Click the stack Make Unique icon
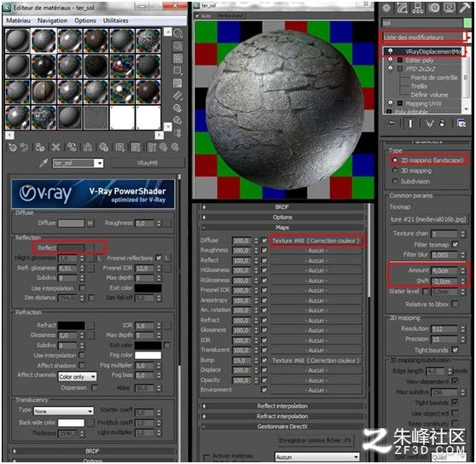 coord(430,124)
